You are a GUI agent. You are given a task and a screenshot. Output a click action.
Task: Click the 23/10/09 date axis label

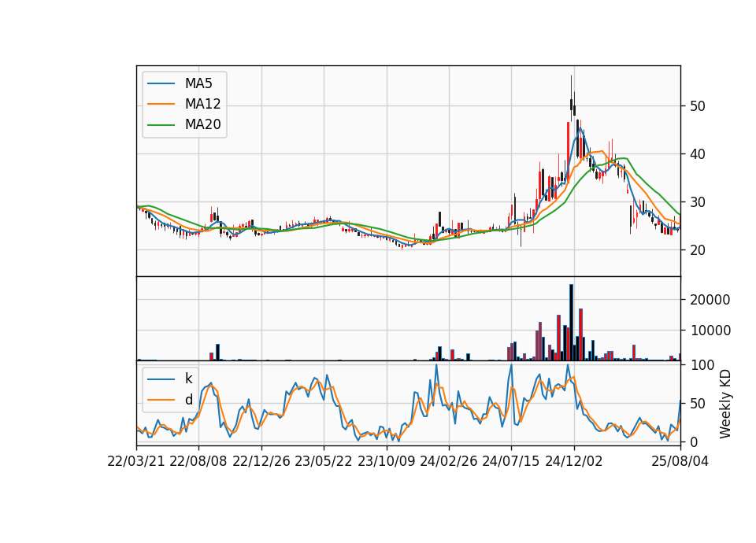coord(386,461)
